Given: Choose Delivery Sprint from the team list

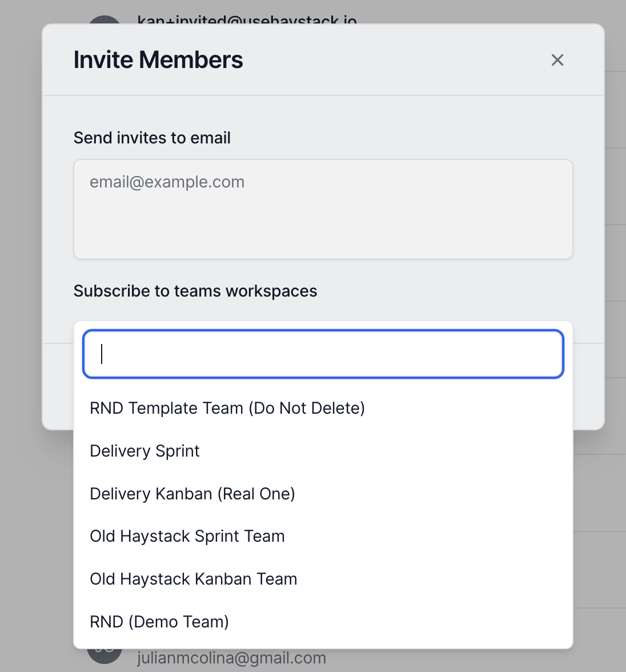Looking at the screenshot, I should click(x=145, y=451).
